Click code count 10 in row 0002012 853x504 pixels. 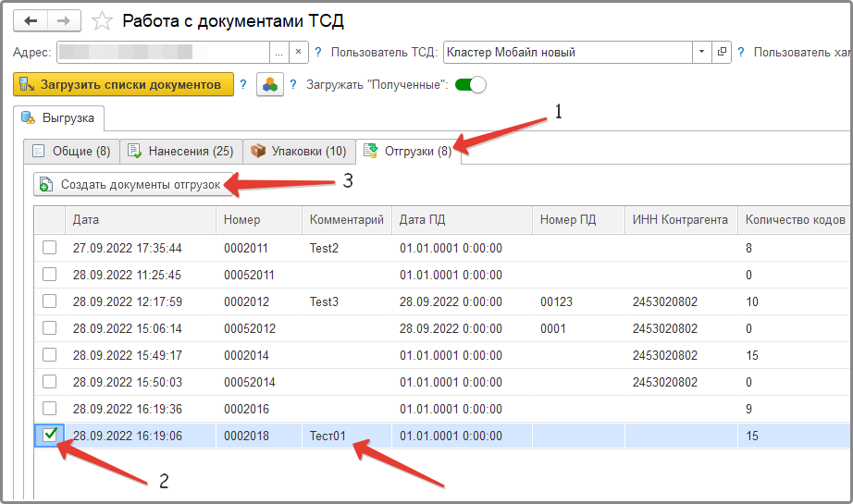click(x=752, y=301)
